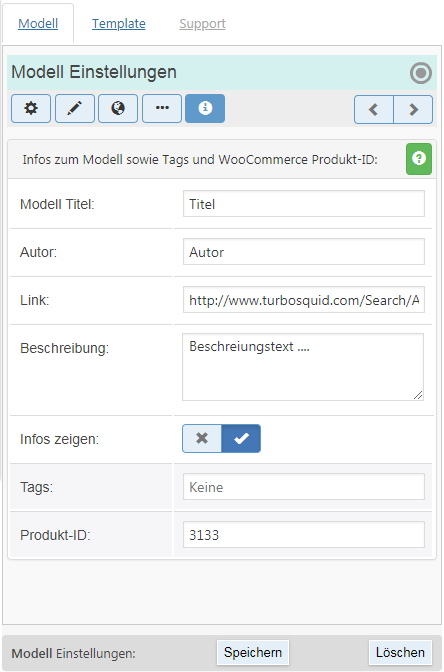Click the three-dots more options button

pyautogui.click(x=162, y=108)
